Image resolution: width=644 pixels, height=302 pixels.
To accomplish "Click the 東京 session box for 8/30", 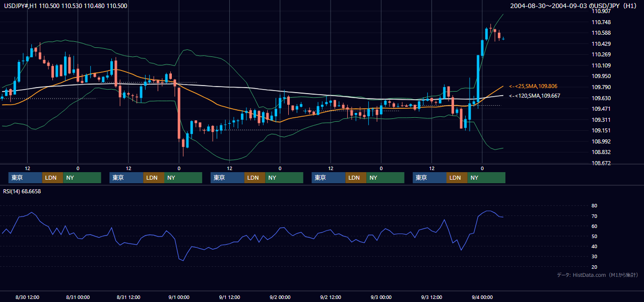I will point(26,178).
